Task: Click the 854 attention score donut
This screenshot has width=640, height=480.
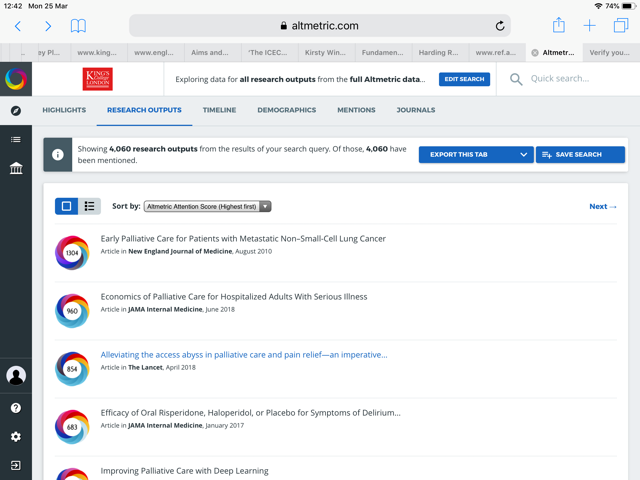Action: click(72, 369)
